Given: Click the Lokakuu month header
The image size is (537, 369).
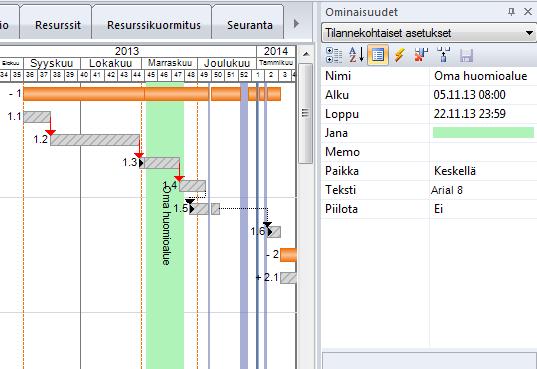Looking at the screenshot, I should click(x=111, y=63).
